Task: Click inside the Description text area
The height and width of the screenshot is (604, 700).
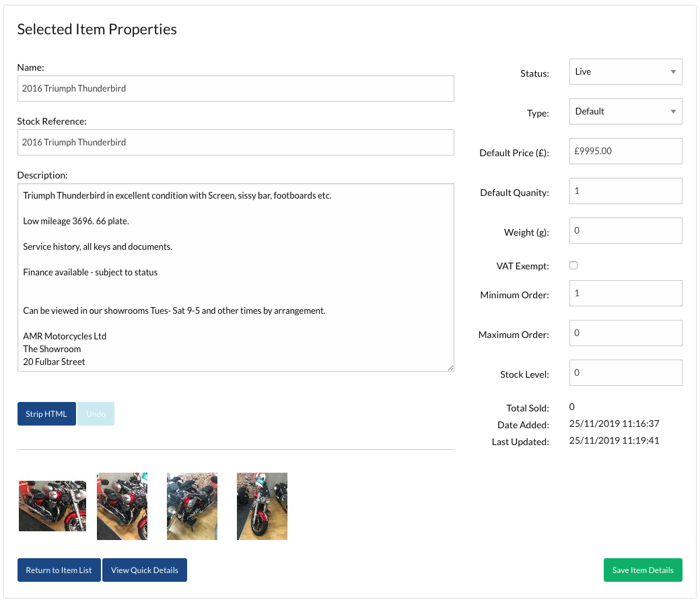Action: pyautogui.click(x=236, y=277)
